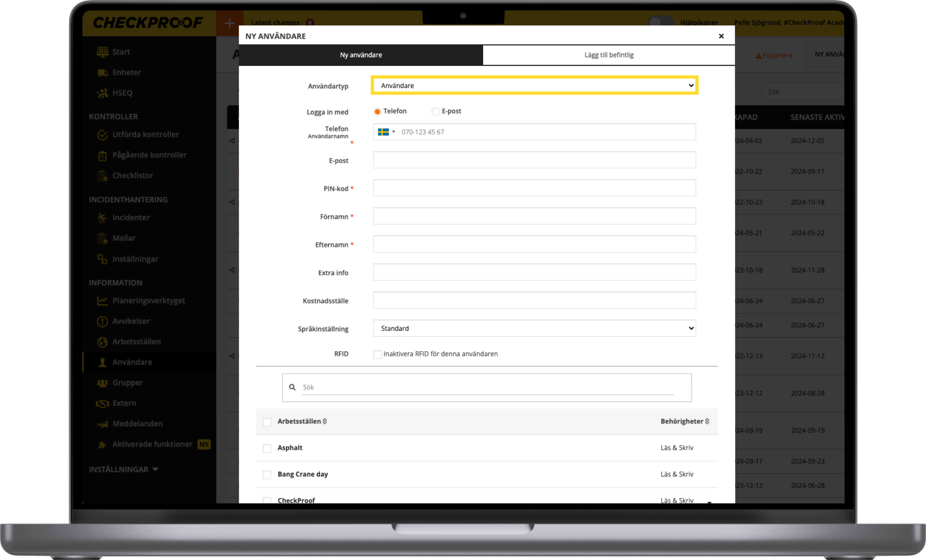Select the E-post login radio button
The width and height of the screenshot is (926, 560).
point(435,112)
